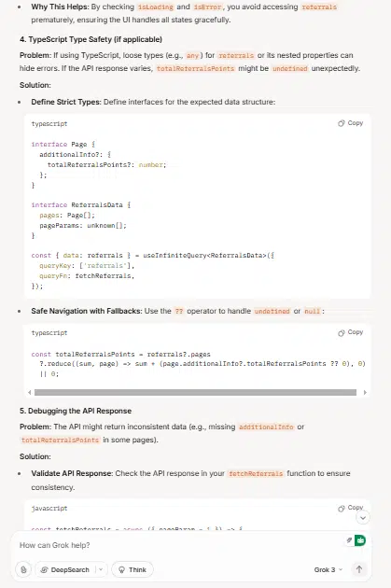Click the 'How can Grok help?' input field
391x588 pixels.
[180, 545]
